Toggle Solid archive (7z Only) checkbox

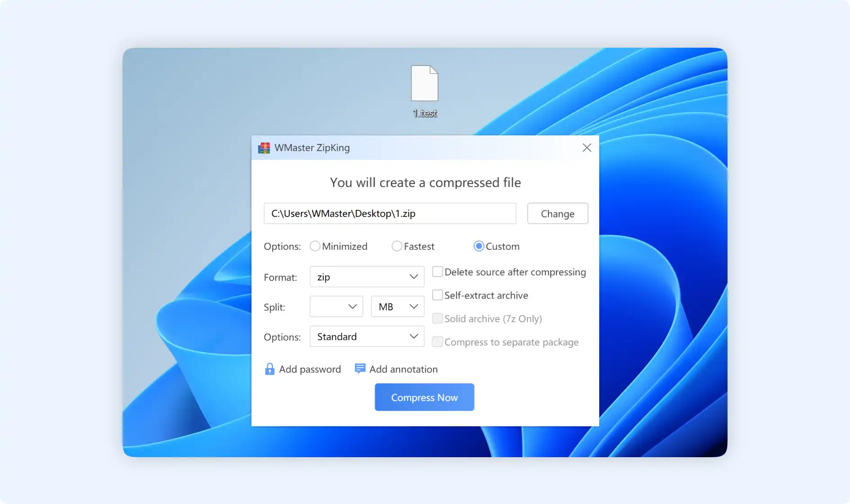(x=437, y=319)
